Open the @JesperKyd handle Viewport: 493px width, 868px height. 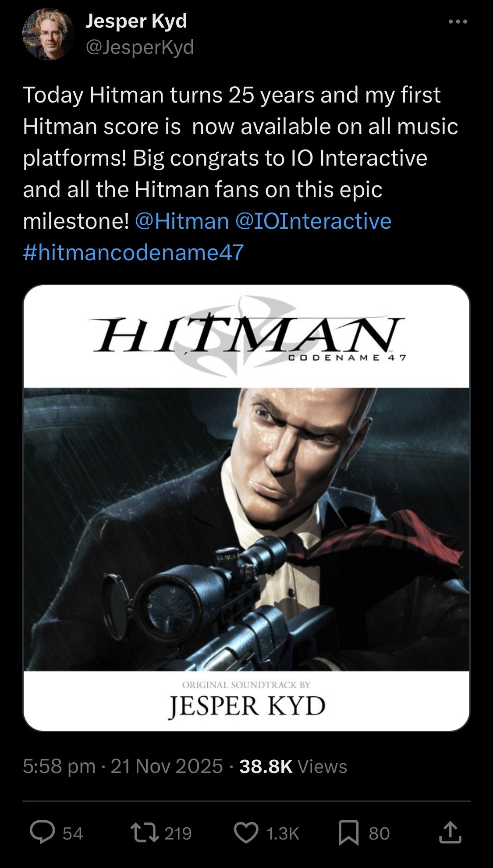click(140, 47)
